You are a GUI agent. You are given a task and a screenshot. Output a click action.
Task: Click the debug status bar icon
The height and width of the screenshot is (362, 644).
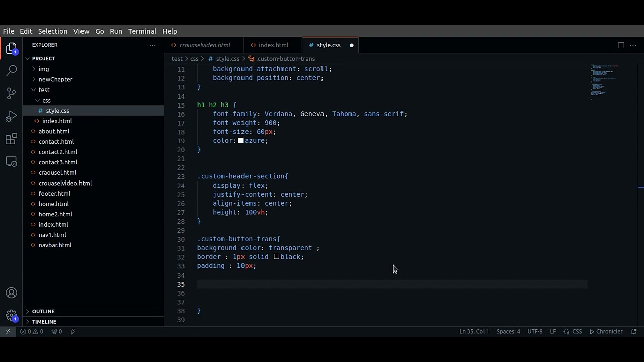[73, 331]
